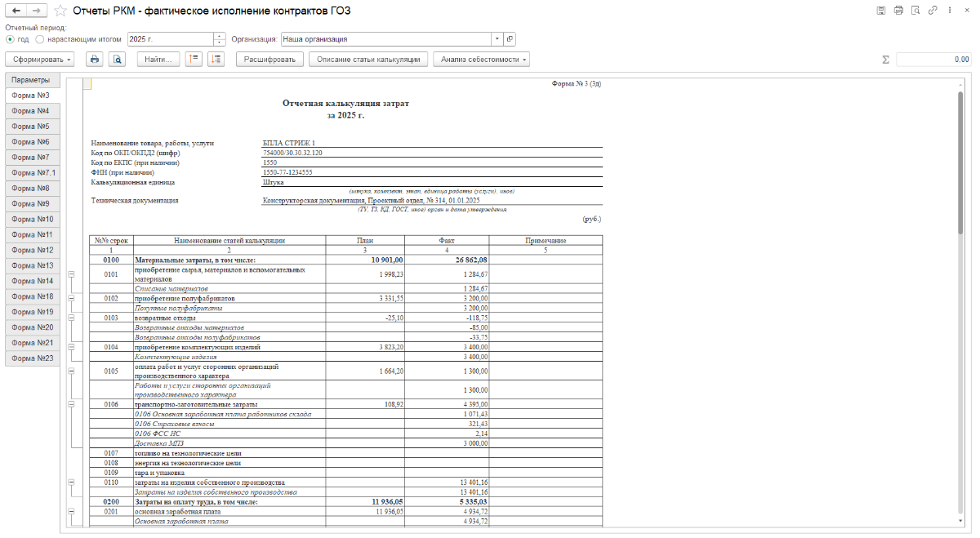Image resolution: width=980 pixels, height=538 pixels.
Task: Click the save icon in the title bar
Action: click(881, 11)
